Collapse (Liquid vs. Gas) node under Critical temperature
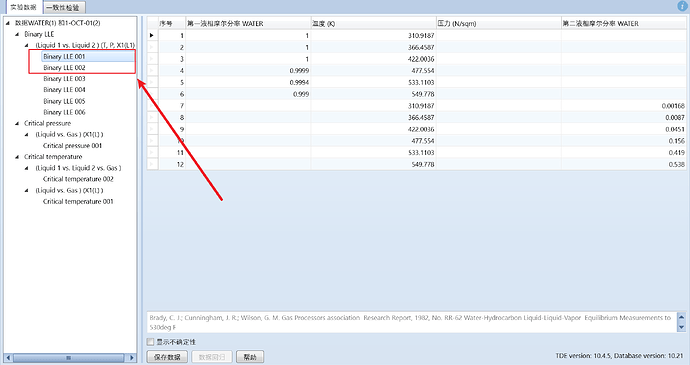This screenshot has height=365, width=690. coord(27,191)
